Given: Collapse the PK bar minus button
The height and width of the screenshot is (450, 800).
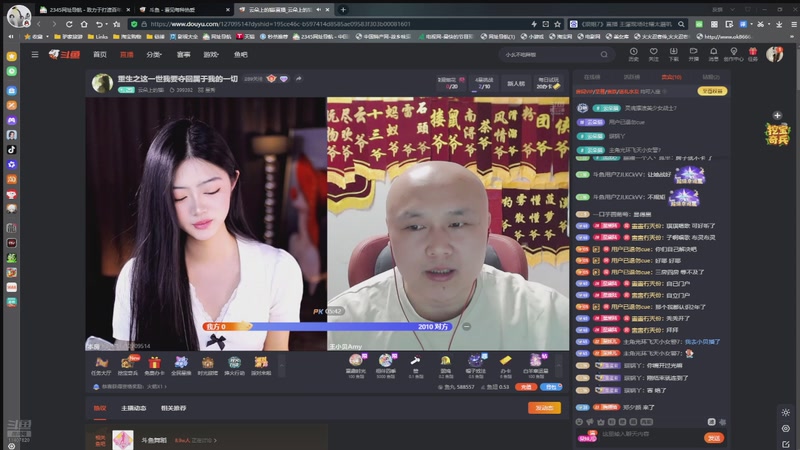Looking at the screenshot, I should click(466, 327).
